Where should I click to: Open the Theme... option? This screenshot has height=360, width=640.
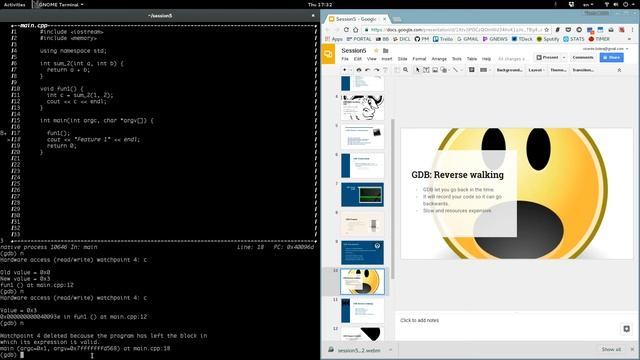[x=558, y=70]
